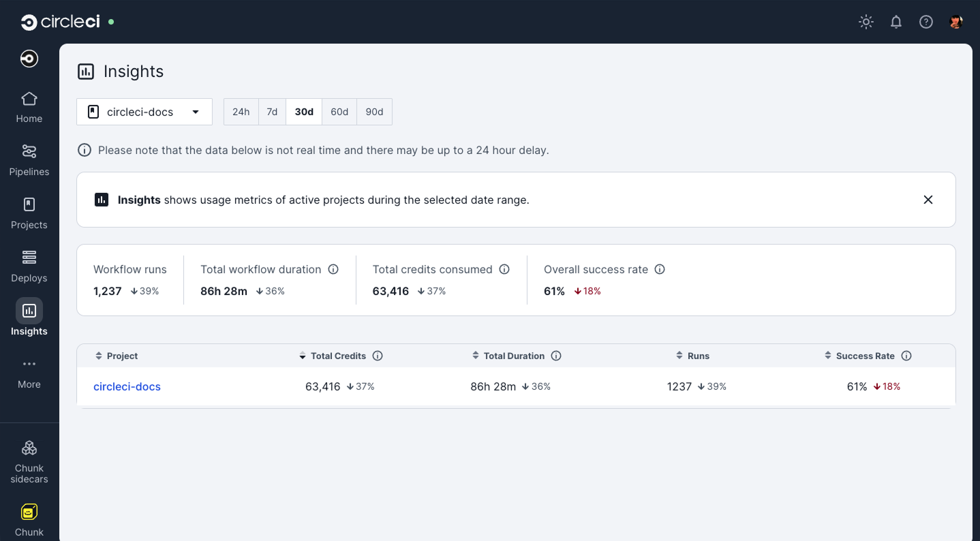Click the bold 61% overall success value
Image resolution: width=980 pixels, height=541 pixels.
click(554, 291)
